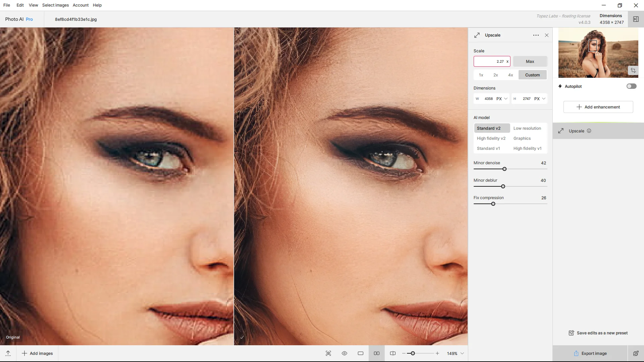Select the split slider view icon
Viewport: 644px width, 362px height.
[393, 353]
